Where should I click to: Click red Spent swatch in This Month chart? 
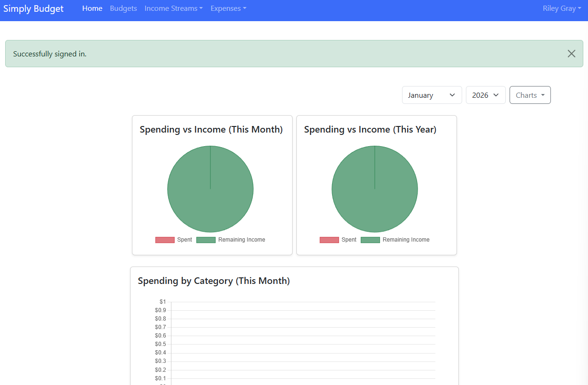pos(165,240)
